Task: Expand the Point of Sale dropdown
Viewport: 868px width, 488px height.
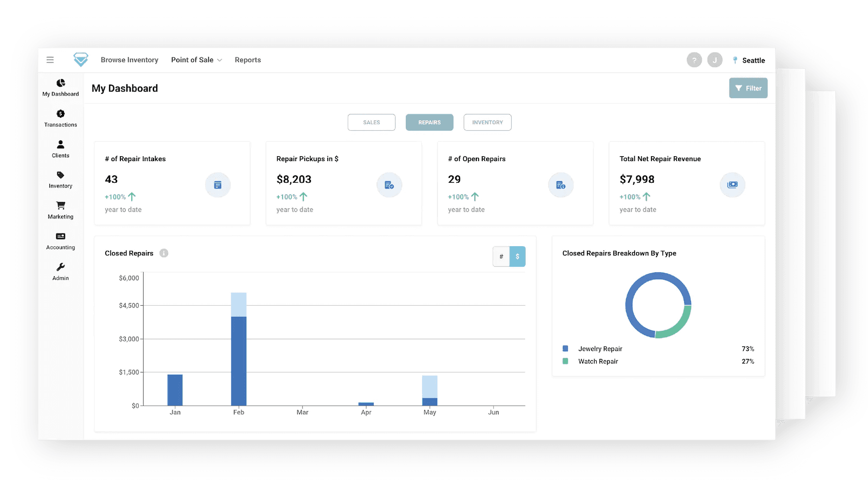Action: point(196,60)
